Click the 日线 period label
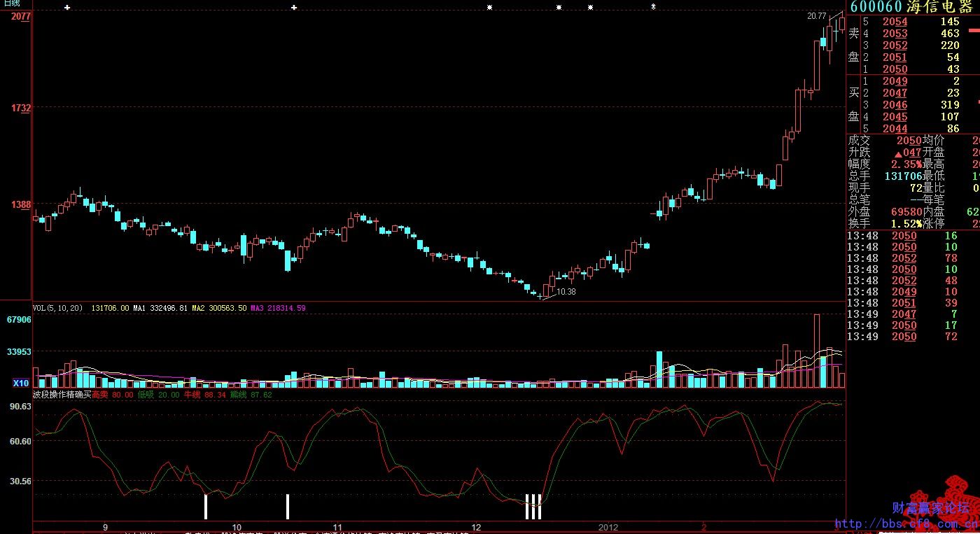980x534 pixels. [12, 4]
